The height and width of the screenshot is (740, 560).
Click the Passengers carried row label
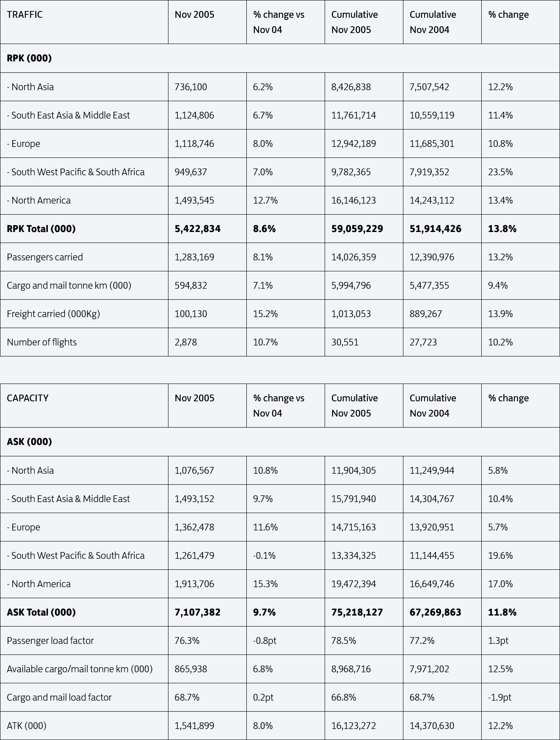tap(84, 257)
